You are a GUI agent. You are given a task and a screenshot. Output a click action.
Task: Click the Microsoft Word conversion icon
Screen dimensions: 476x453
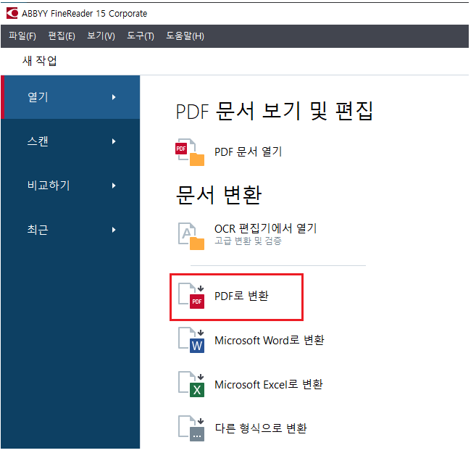pyautogui.click(x=191, y=340)
